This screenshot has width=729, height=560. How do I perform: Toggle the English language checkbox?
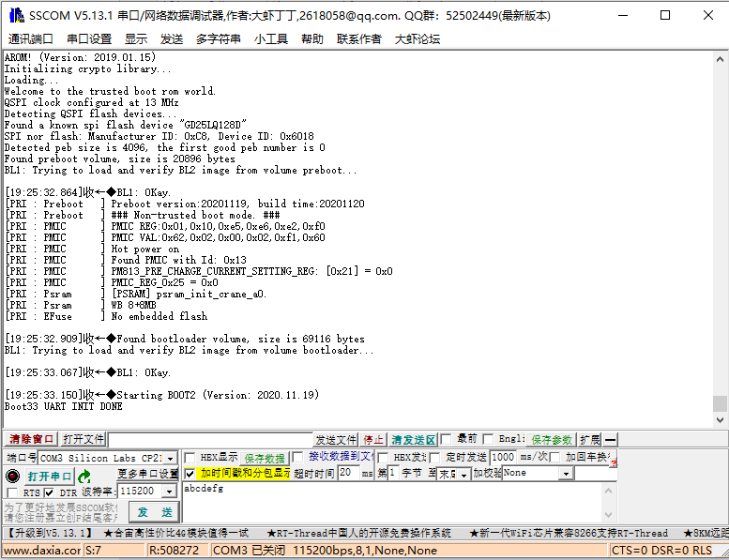coord(488,439)
